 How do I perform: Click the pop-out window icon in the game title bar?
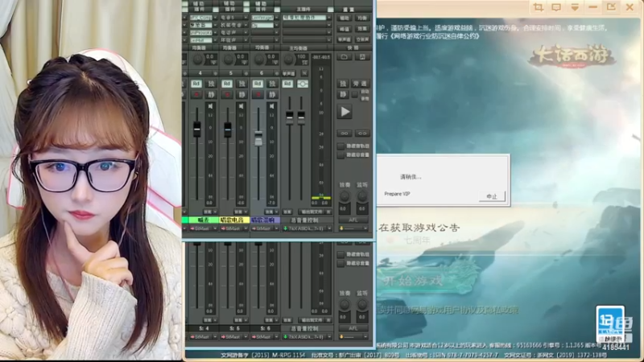[x=611, y=7]
